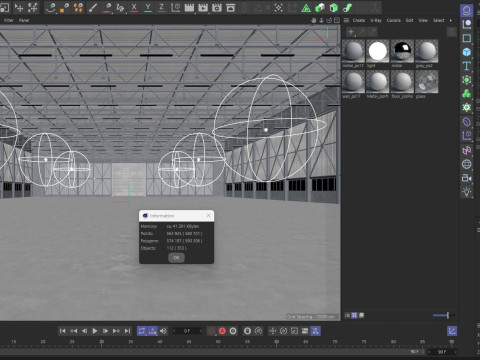Open the viewport Panel menu
Viewport: 480px width, 360px height.
(x=24, y=20)
